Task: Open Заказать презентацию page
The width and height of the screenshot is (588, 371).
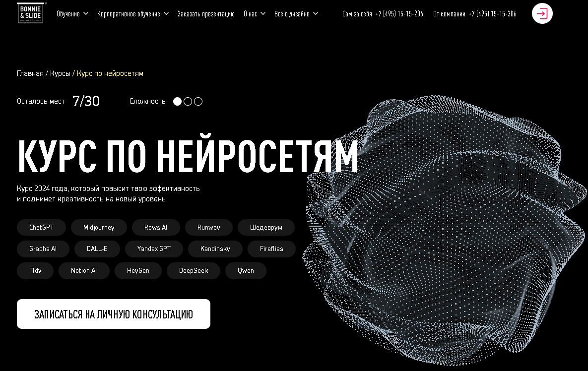Action: 206,14
